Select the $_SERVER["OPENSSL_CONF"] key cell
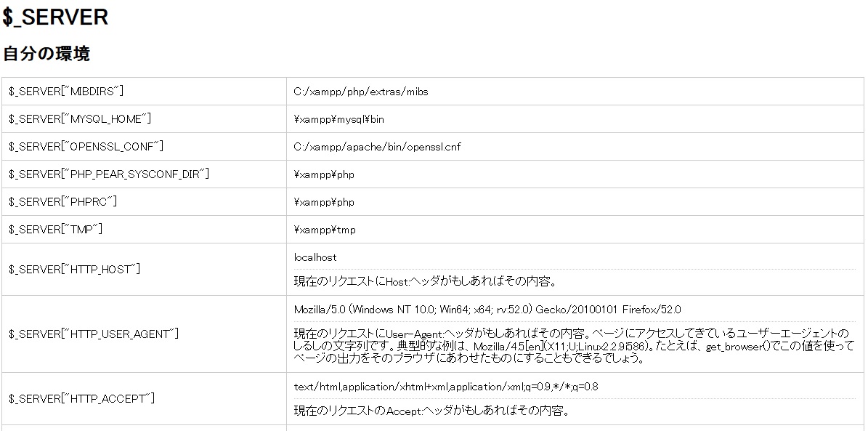 click(144, 147)
